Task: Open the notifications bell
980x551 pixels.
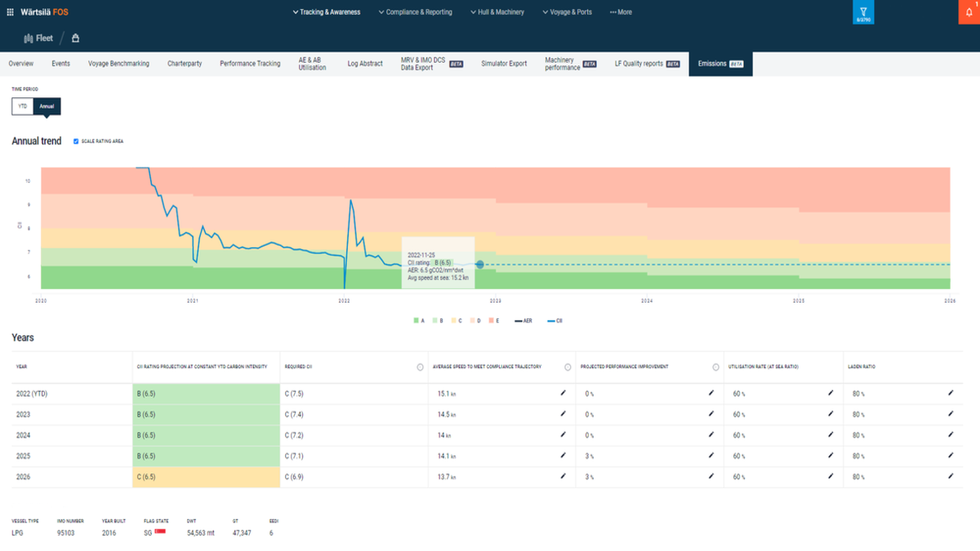Action: tap(970, 12)
